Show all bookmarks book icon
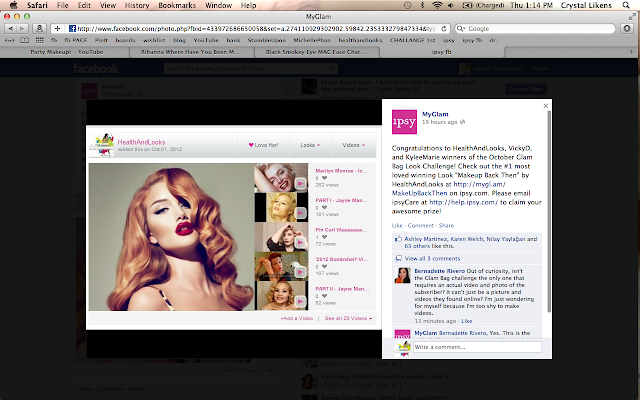 click(x=25, y=40)
